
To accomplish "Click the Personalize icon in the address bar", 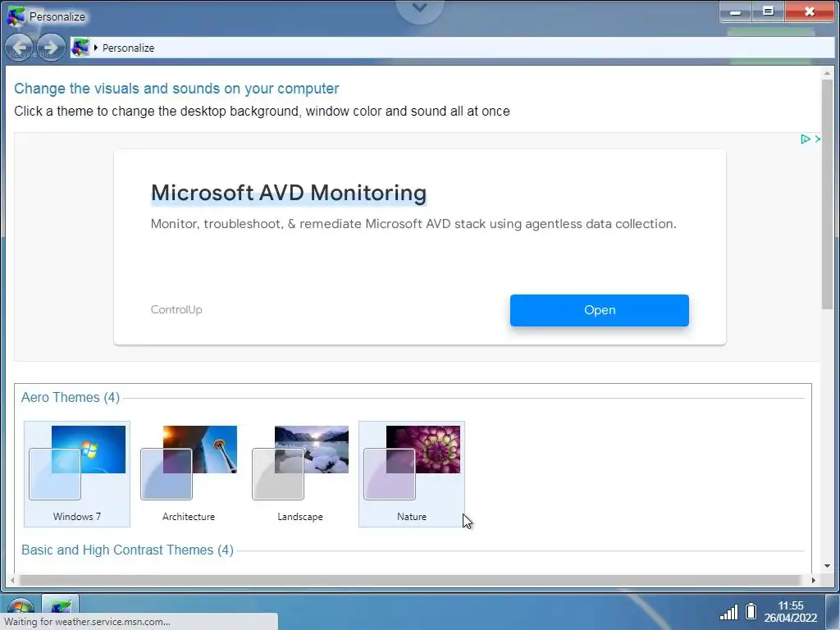I will click(80, 48).
